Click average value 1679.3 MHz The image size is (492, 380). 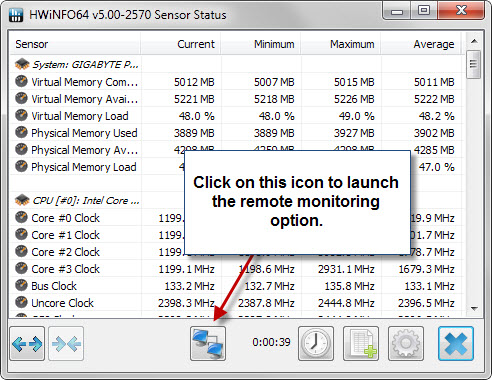point(426,269)
